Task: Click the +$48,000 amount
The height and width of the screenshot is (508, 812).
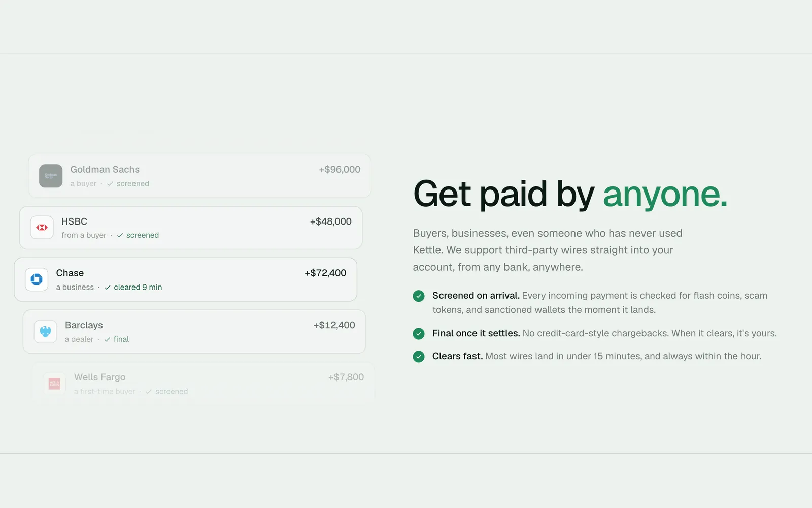Action: click(331, 221)
